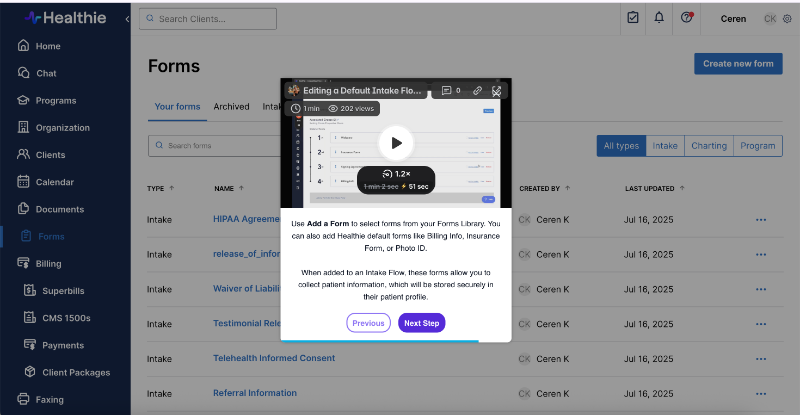
Task: Play the intake flow tutorial video
Action: coord(396,143)
